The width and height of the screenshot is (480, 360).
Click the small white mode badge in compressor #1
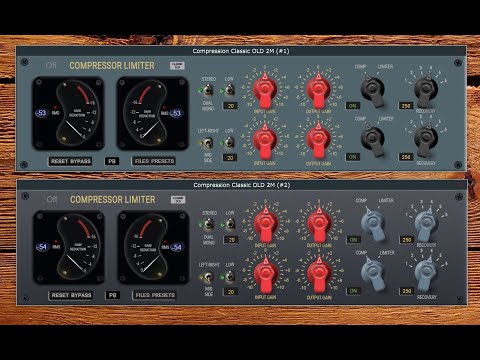[177, 66]
